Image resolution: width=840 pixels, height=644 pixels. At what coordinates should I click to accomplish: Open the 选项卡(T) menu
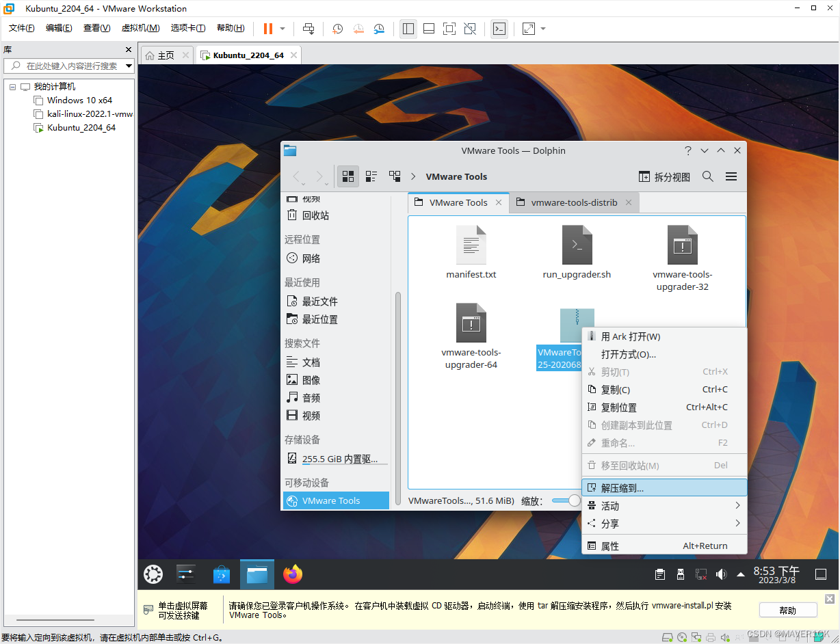tap(188, 28)
